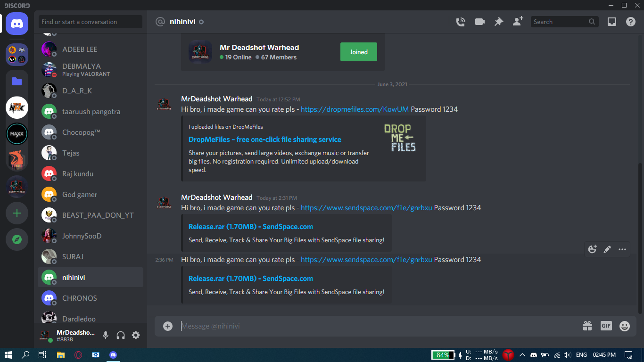
Task: Open SURAJ conversation
Action: click(91, 257)
